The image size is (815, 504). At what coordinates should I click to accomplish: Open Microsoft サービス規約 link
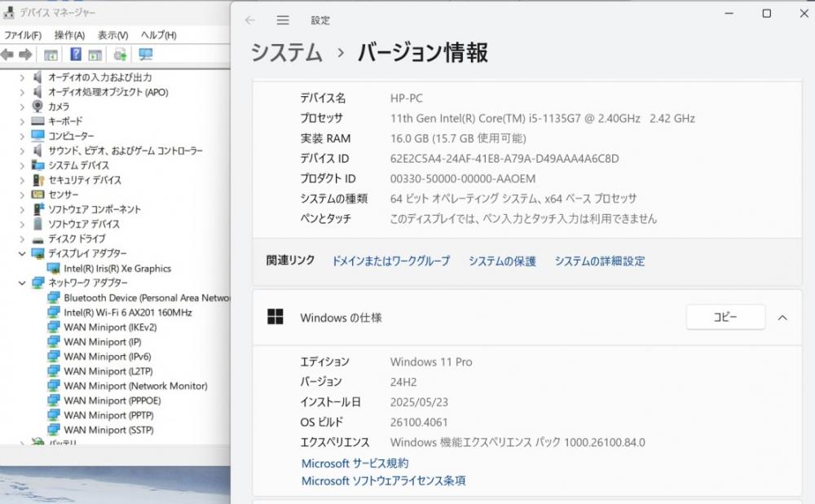click(355, 463)
